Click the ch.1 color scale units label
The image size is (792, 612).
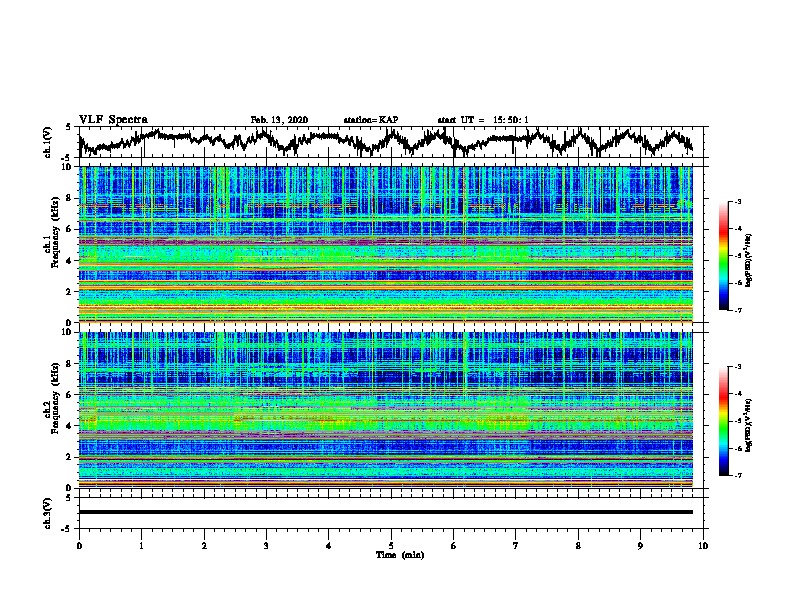click(748, 260)
